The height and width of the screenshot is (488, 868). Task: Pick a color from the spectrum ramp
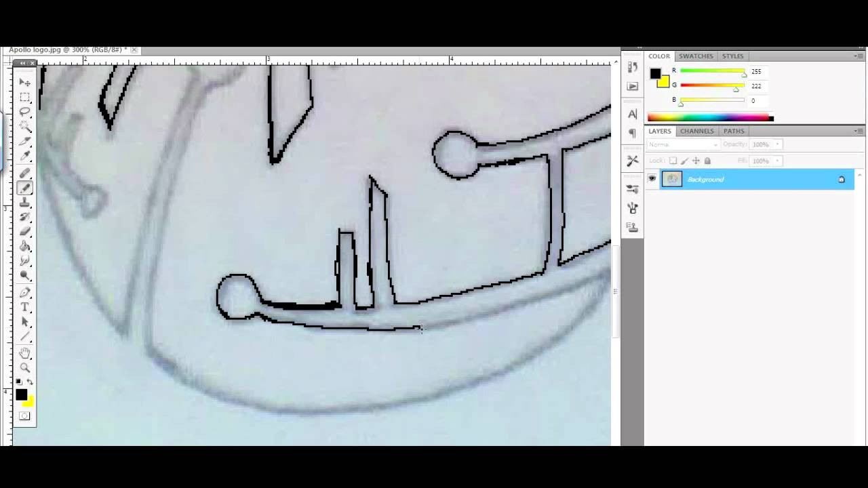(x=710, y=118)
